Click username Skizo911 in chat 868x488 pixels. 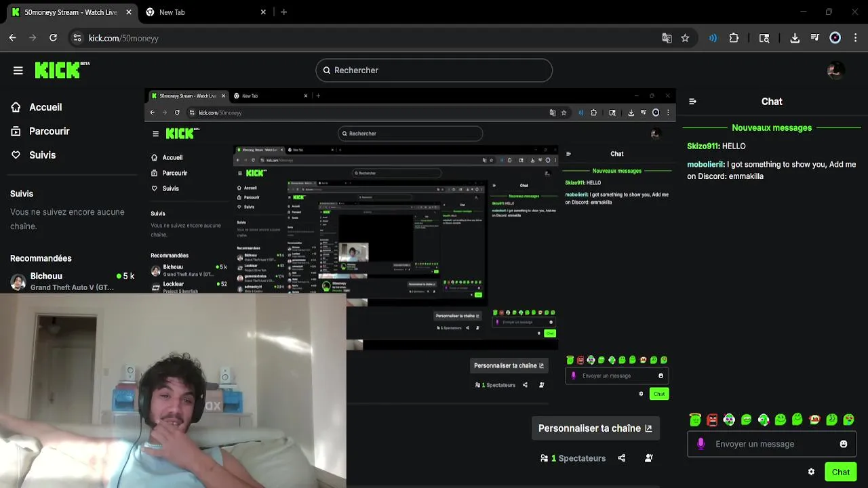pyautogui.click(x=703, y=146)
